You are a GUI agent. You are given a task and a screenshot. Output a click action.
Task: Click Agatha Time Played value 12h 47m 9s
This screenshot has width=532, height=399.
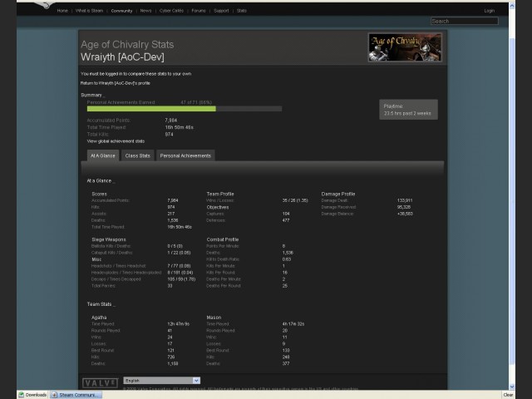pyautogui.click(x=179, y=324)
